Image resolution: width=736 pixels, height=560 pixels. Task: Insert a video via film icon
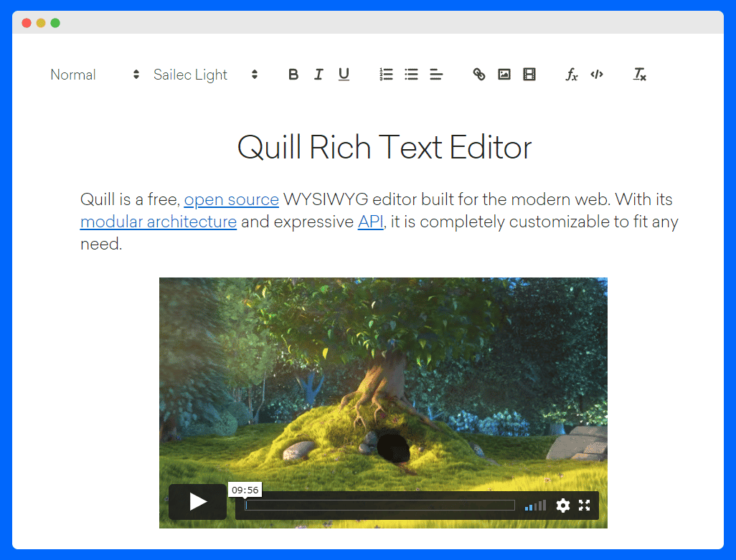tap(529, 75)
